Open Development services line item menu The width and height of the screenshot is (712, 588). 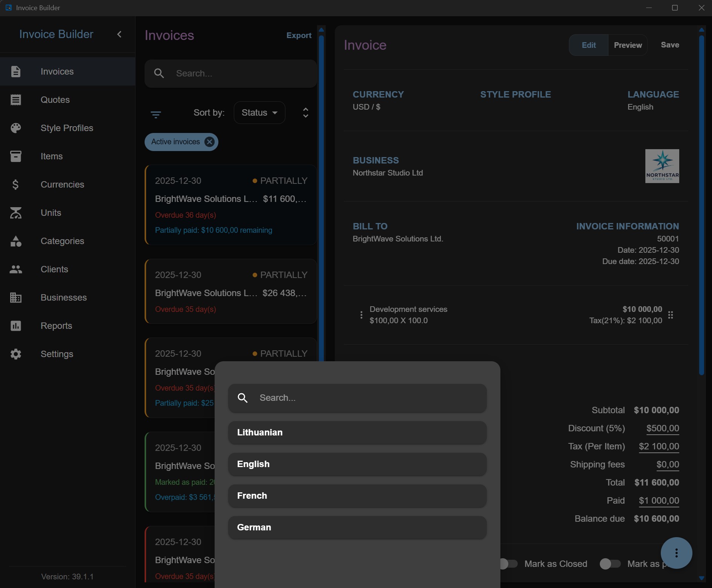point(361,315)
